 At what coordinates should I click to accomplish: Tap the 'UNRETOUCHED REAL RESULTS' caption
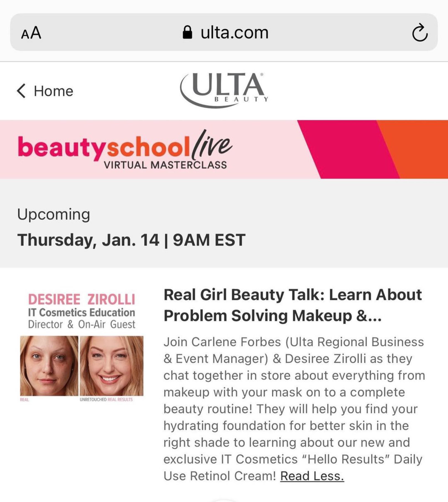click(106, 400)
